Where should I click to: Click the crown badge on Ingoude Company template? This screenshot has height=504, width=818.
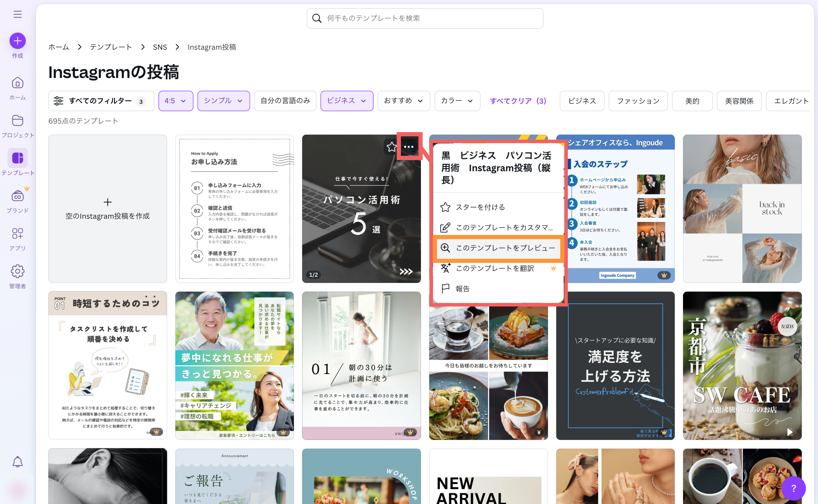point(664,275)
